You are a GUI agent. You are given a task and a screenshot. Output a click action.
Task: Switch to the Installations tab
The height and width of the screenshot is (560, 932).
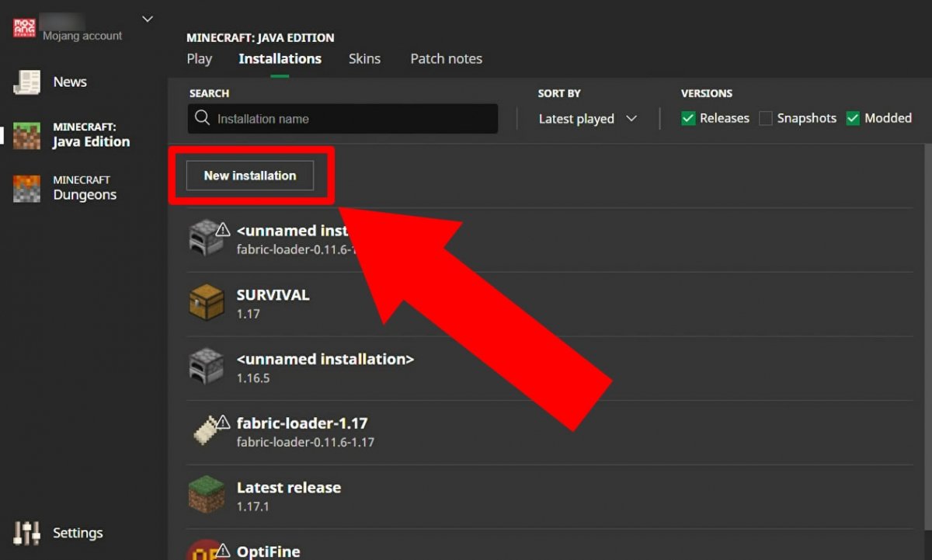(x=280, y=59)
